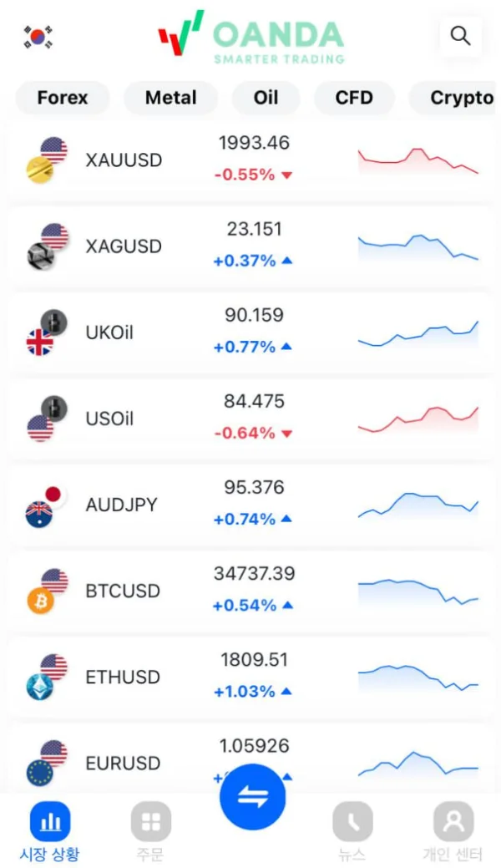The image size is (501, 868).
Task: Open the 개인 센터 profile icon
Action: 453,822
